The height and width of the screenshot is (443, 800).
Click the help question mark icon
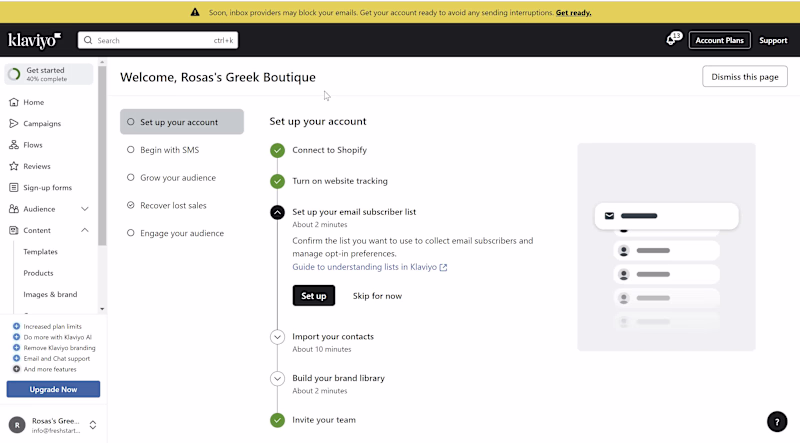tap(776, 421)
